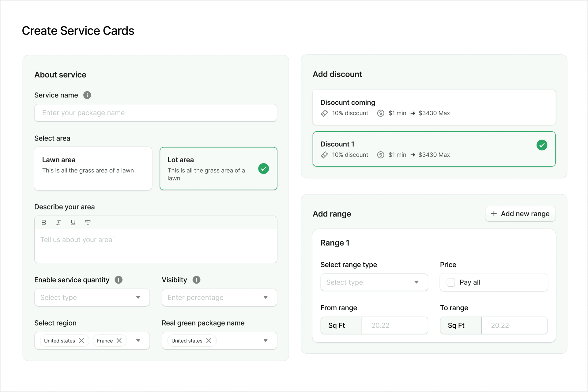Click info icon next to Service name
This screenshot has height=392, width=588.
[87, 95]
